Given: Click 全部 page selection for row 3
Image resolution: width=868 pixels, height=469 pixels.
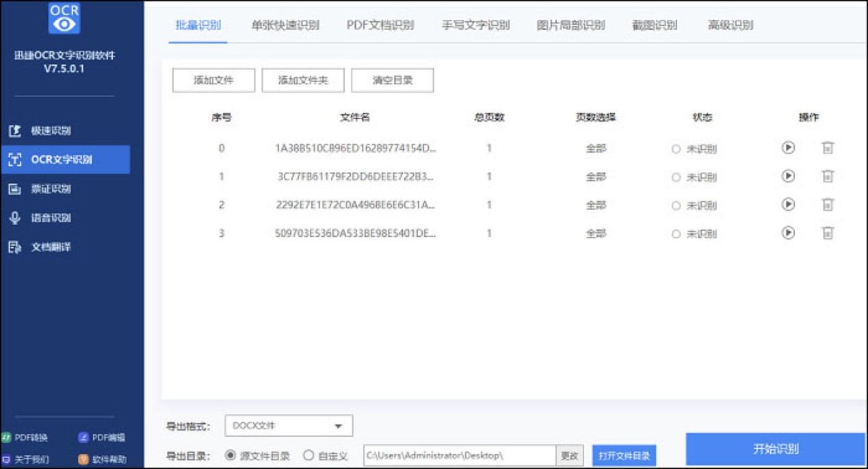Looking at the screenshot, I should pyautogui.click(x=596, y=233).
